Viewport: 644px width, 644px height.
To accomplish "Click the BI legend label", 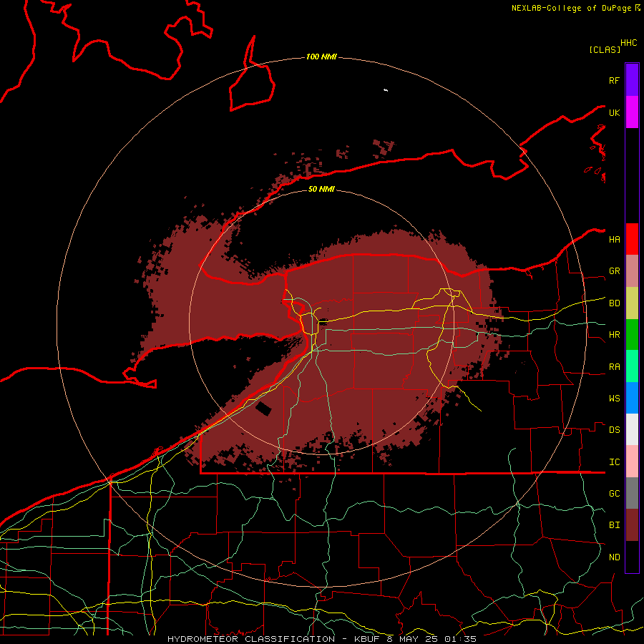I will [614, 525].
